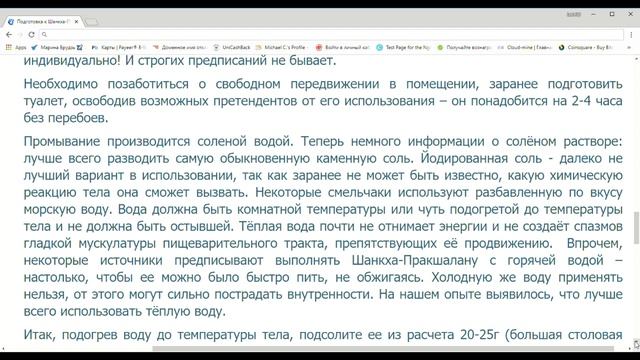Open the Chrome three-dot menu
Viewport: 640px width, 360px height.
point(632,35)
